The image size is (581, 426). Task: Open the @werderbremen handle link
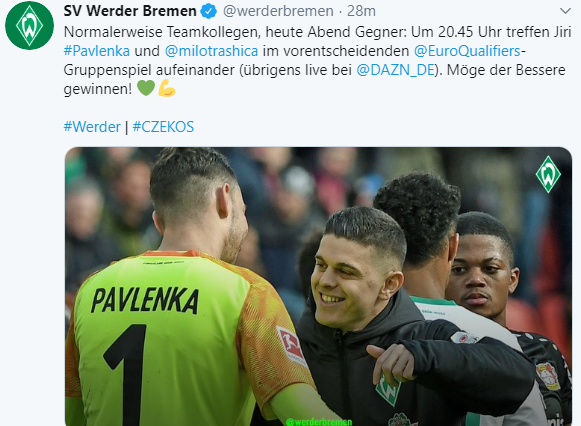pyautogui.click(x=278, y=11)
